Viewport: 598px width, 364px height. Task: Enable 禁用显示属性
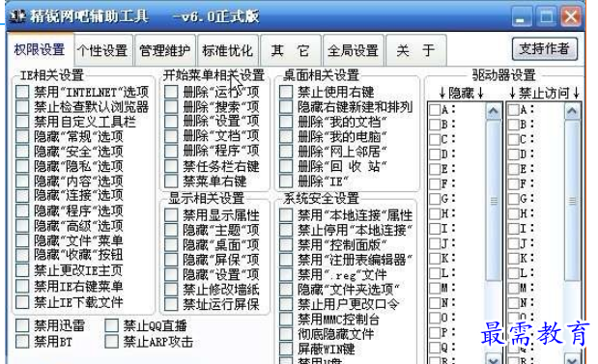[x=171, y=215]
